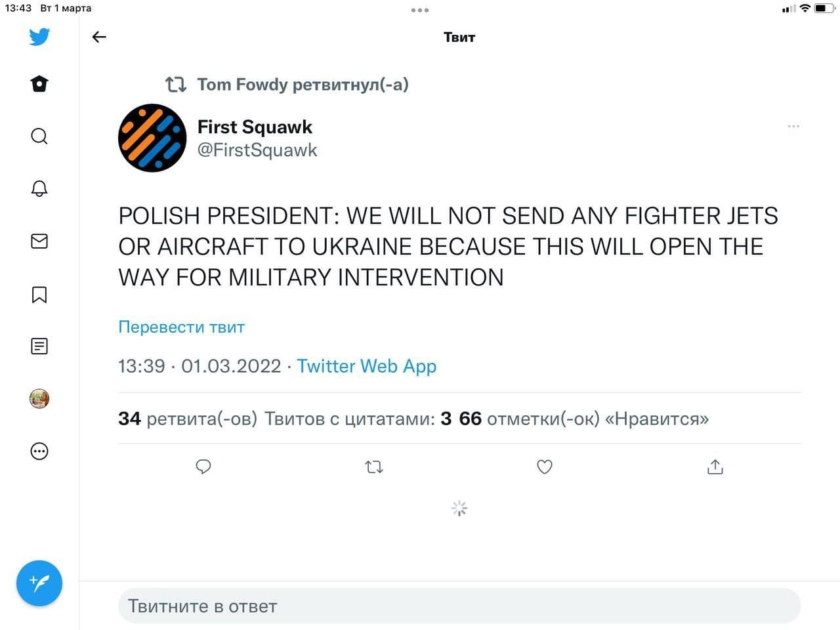Open Bookmarks icon in sidebar
This screenshot has width=840, height=630.
tap(39, 294)
